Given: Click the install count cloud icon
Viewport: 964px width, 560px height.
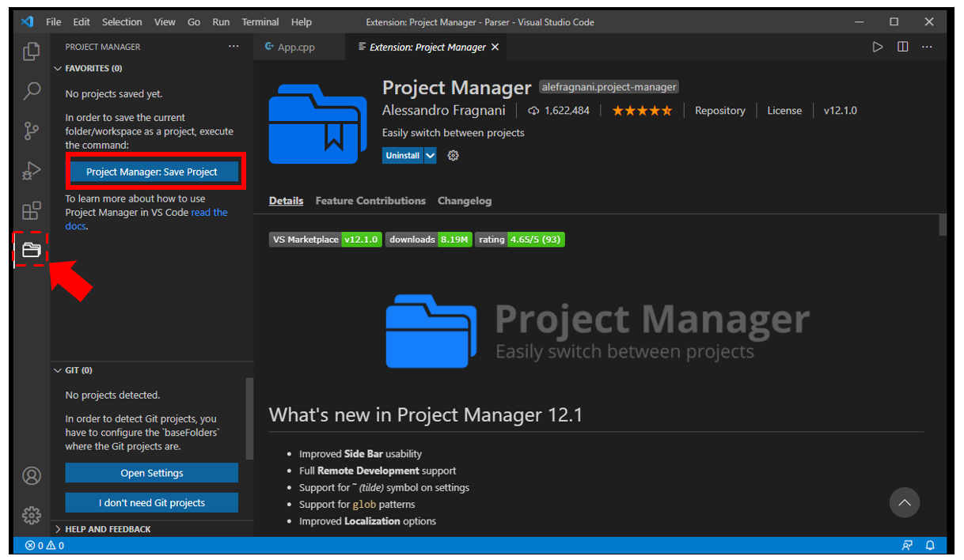Looking at the screenshot, I should pyautogui.click(x=533, y=111).
